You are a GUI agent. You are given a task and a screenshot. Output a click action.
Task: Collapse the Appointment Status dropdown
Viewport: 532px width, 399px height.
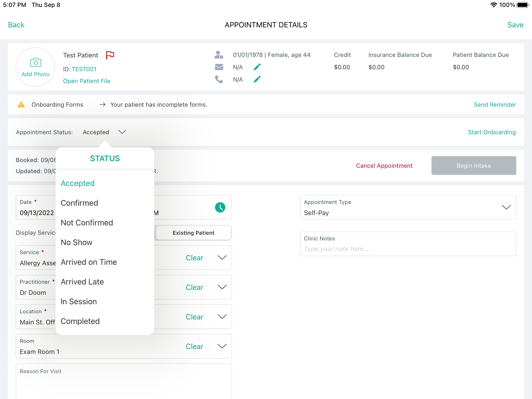122,132
